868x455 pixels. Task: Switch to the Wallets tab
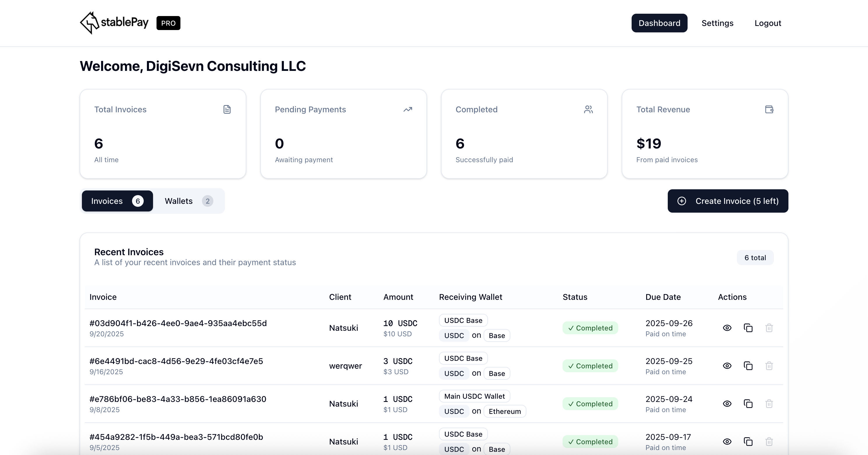point(188,201)
